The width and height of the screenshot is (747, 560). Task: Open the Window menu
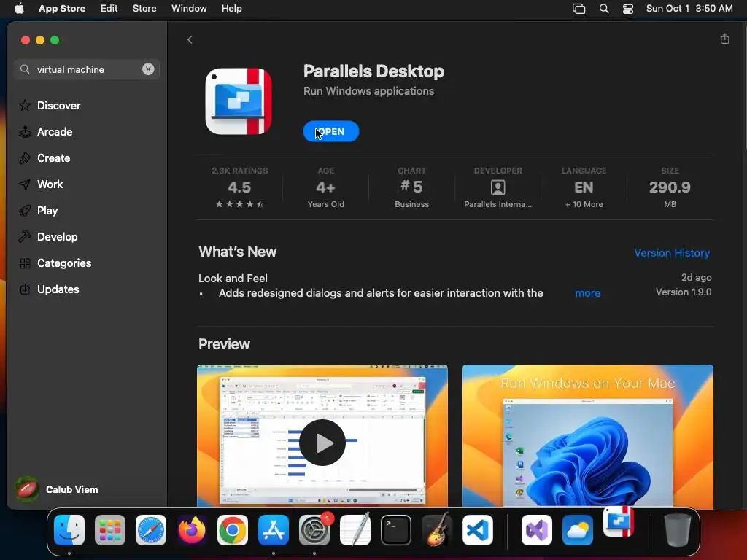click(x=189, y=9)
